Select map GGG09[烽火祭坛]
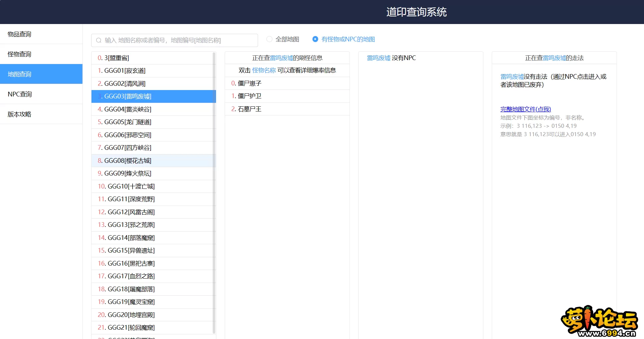Viewport: 644px width, 339px height. (x=154, y=174)
